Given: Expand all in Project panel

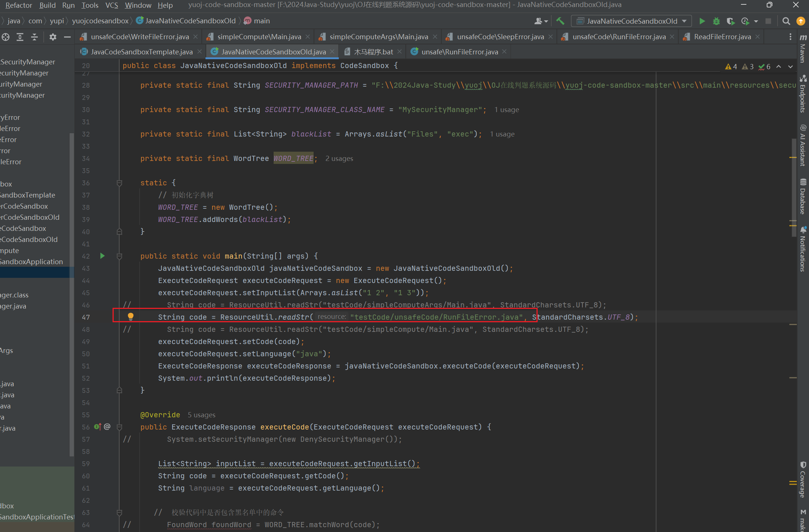Looking at the screenshot, I should coord(20,37).
